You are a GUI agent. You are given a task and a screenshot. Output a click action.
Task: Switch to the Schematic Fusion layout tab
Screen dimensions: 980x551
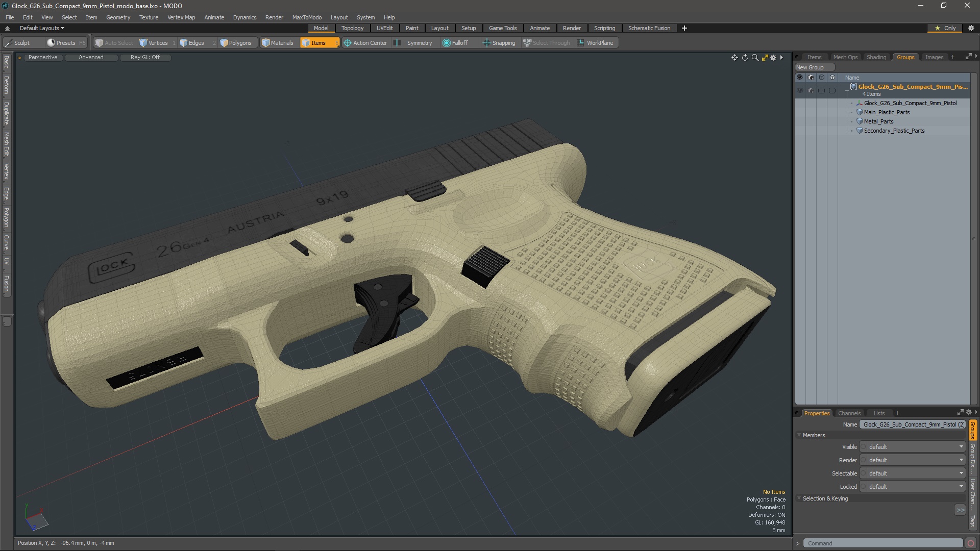[649, 28]
